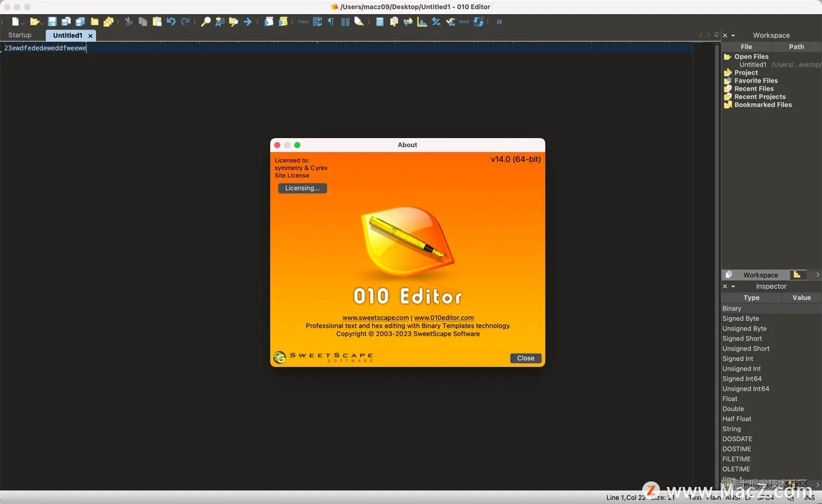Select Recent Projects in the Workspace tree

click(759, 97)
